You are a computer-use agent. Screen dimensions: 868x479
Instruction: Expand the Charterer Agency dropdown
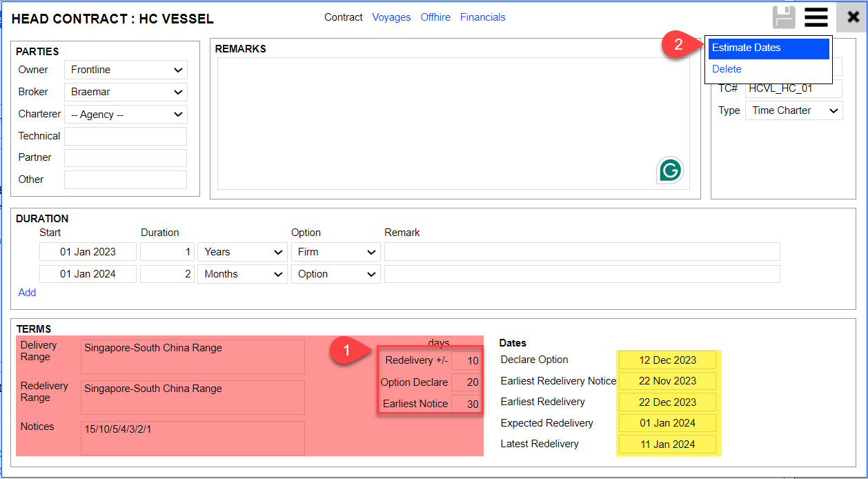(x=126, y=115)
